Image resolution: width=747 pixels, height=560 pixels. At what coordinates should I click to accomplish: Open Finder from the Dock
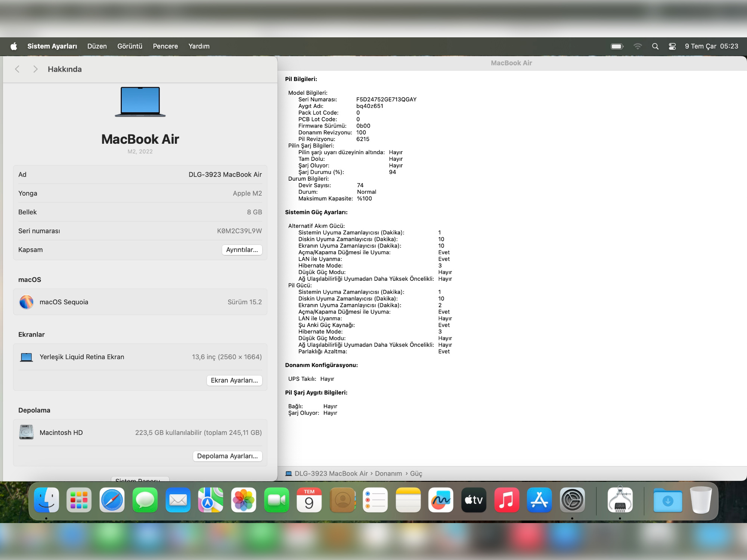pyautogui.click(x=46, y=500)
